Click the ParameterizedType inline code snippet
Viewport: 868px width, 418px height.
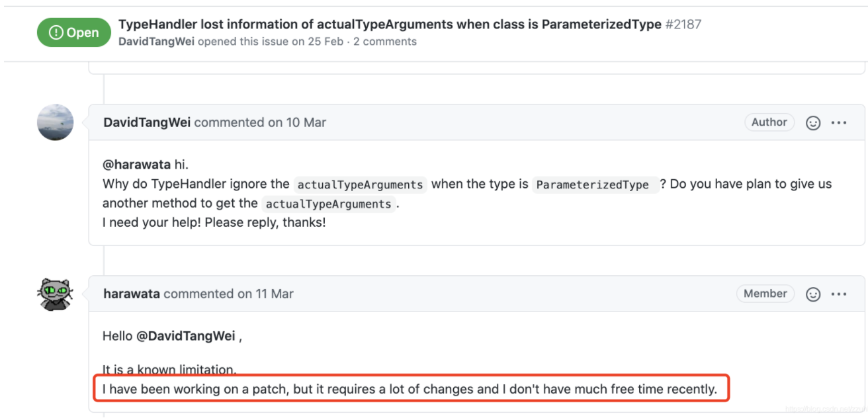pyautogui.click(x=593, y=185)
